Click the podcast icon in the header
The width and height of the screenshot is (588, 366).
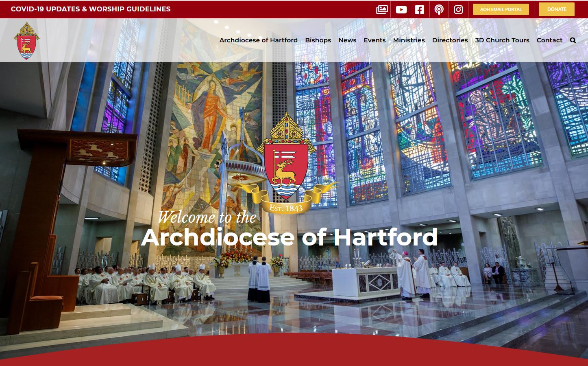[438, 9]
